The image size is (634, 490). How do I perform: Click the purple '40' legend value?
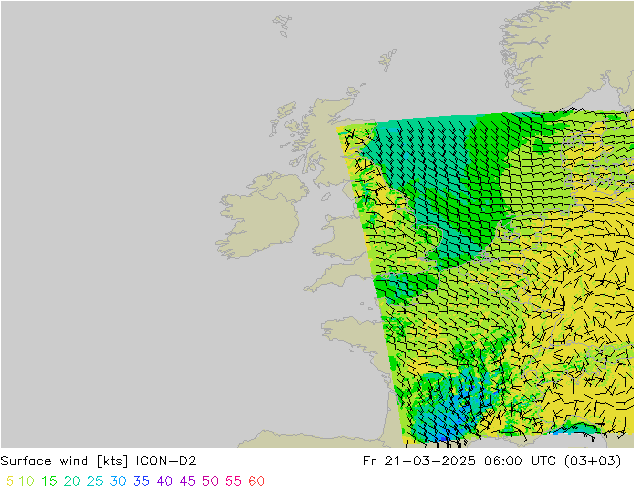[x=165, y=481]
